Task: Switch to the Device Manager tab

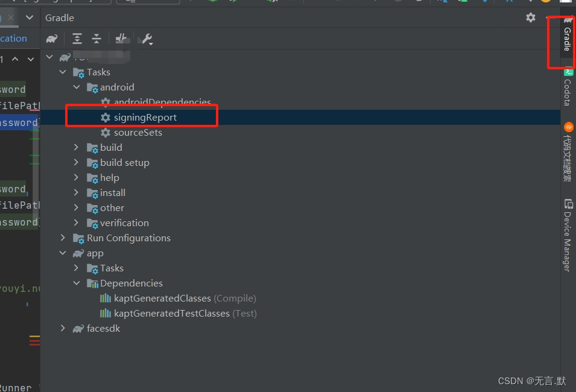Action: click(567, 232)
